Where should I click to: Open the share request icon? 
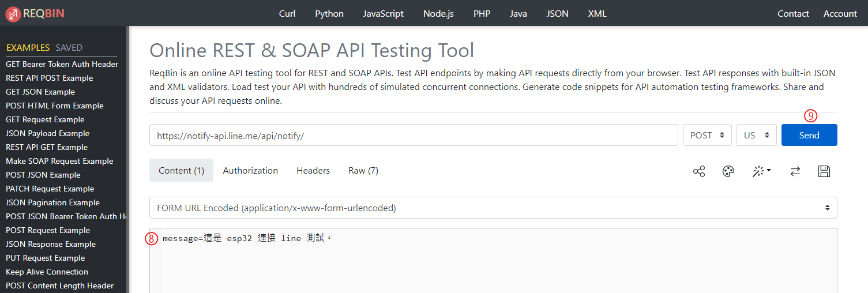click(699, 171)
